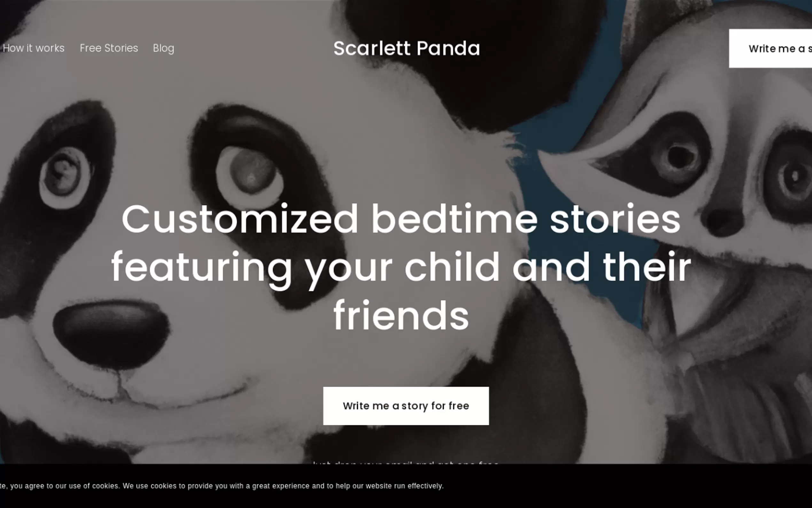Navigate home using the Scarlett Panda logo text

407,48
